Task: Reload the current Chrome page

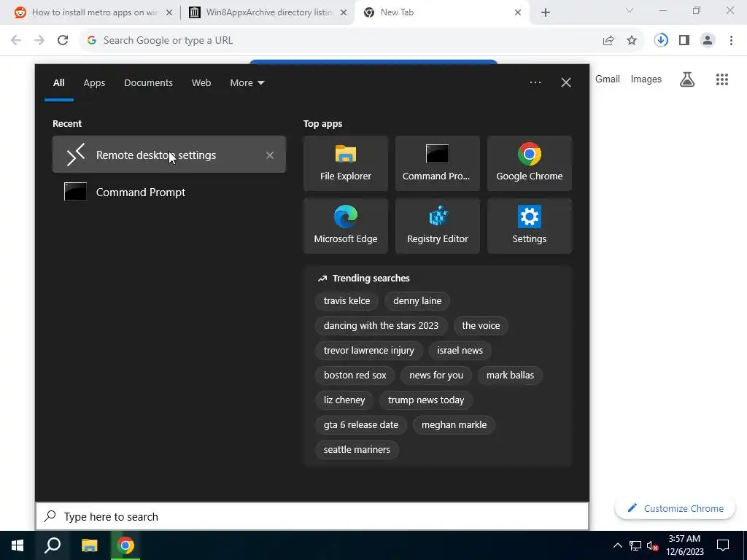Action: (x=63, y=40)
